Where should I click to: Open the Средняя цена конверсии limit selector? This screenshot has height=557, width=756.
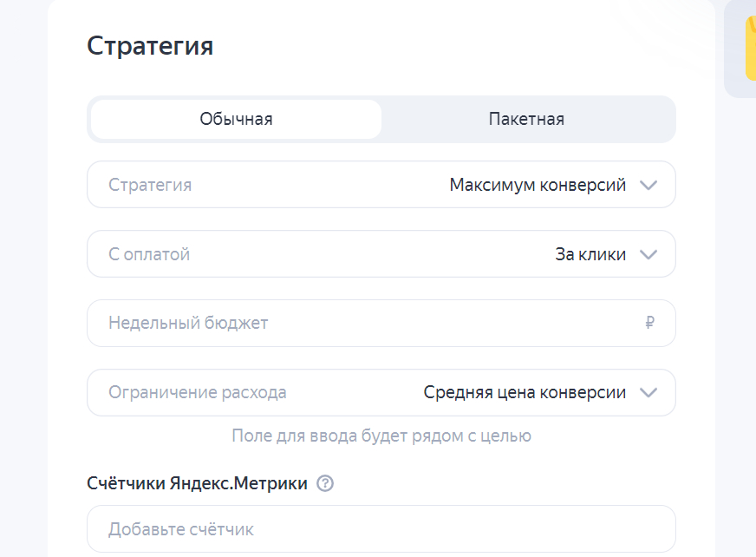coord(525,393)
